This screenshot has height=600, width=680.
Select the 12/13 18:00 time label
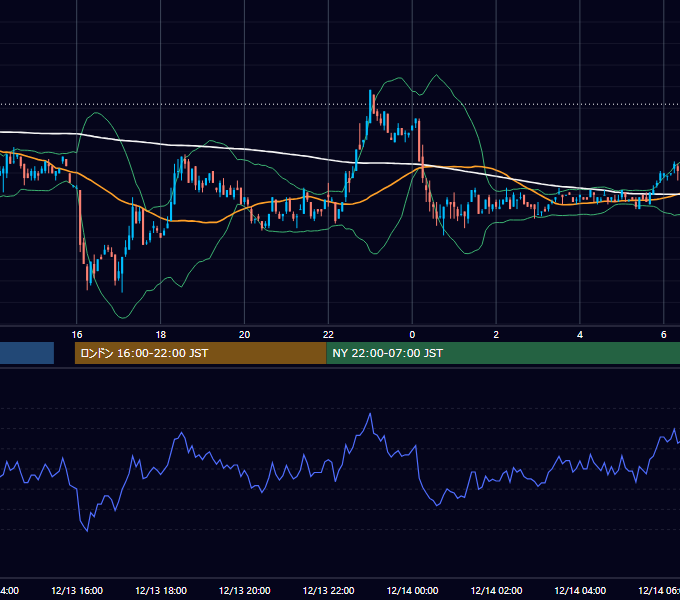pos(161,590)
